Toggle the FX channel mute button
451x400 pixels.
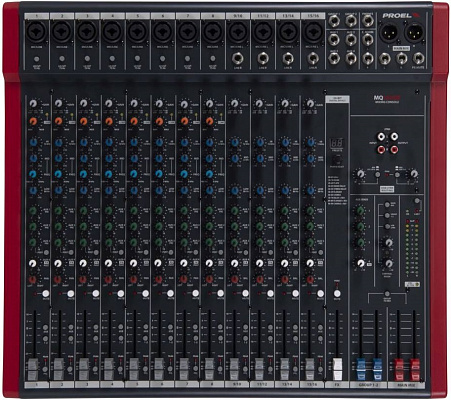(337, 294)
